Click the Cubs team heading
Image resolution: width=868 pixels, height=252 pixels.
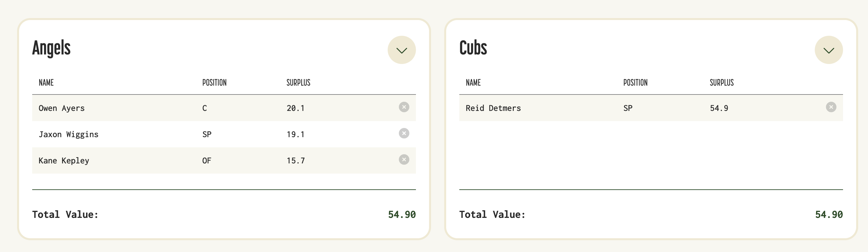pos(473,48)
